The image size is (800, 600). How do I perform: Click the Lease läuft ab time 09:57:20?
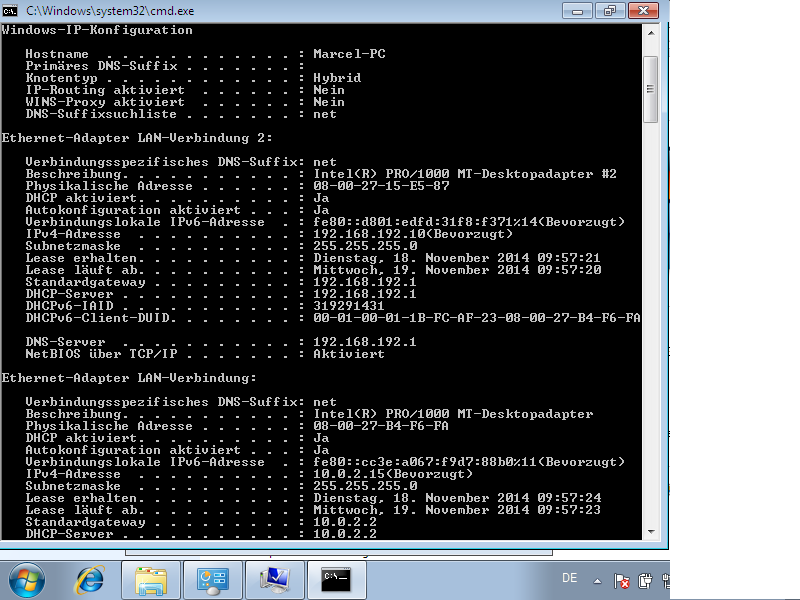point(569,270)
